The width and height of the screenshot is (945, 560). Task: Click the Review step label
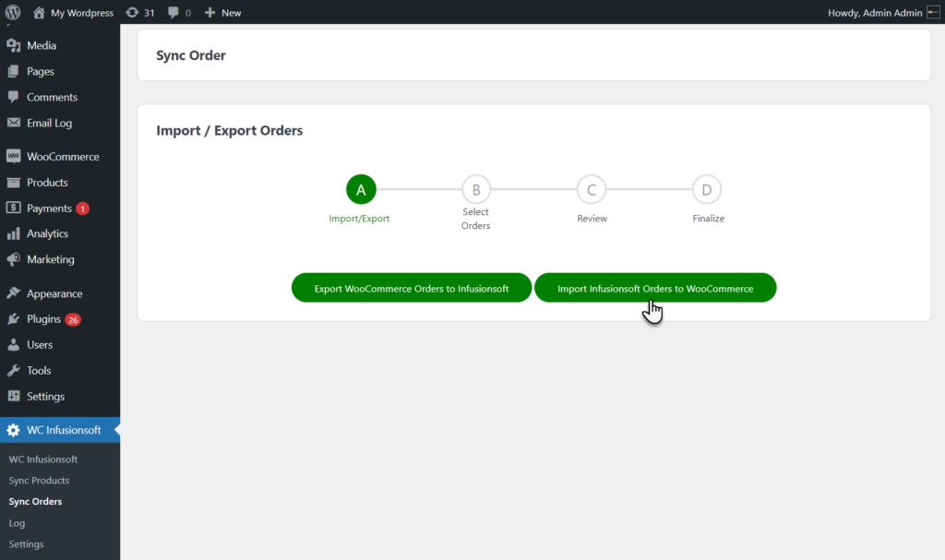(592, 219)
